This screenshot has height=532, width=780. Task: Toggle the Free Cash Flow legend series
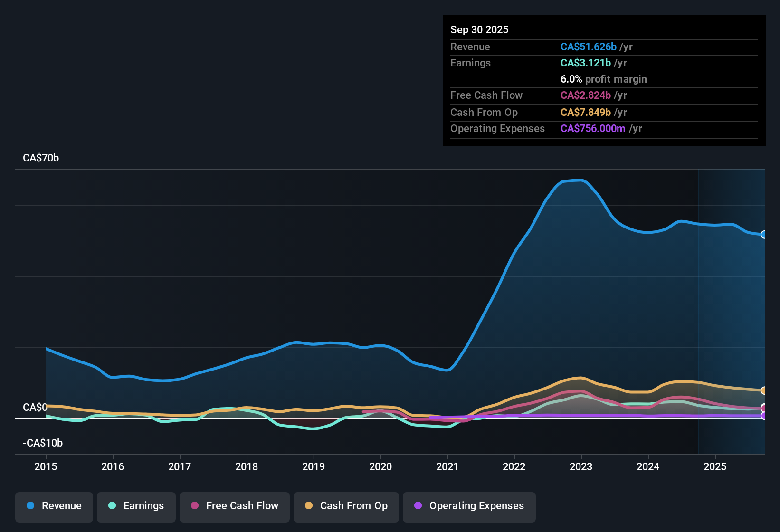235,506
